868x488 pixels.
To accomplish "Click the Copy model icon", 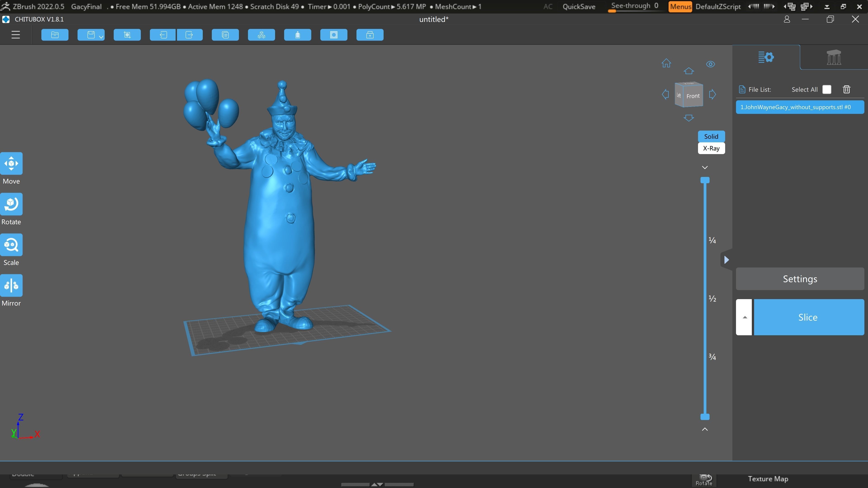I will (x=225, y=35).
